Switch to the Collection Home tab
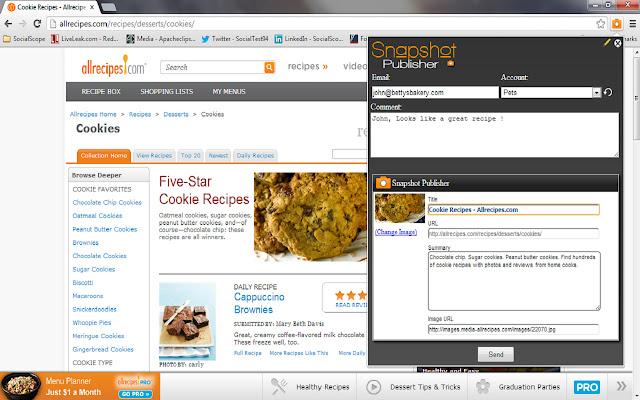This screenshot has height=400, width=640. point(104,156)
